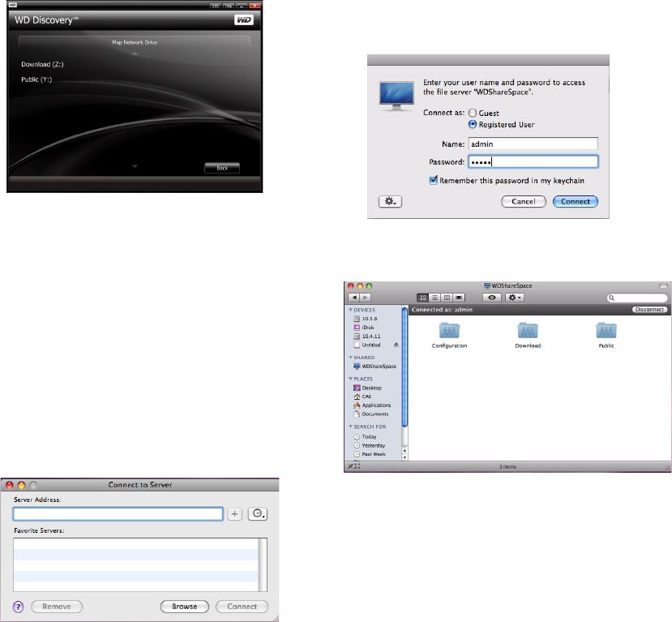Open the recent servers clock menu
Screen dimensions: 672x622
click(x=258, y=513)
